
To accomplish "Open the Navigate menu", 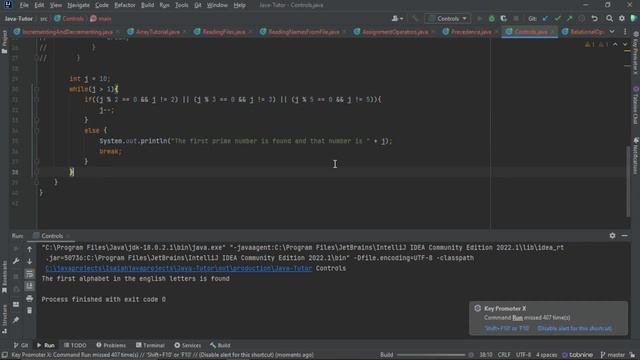I will (78, 5).
